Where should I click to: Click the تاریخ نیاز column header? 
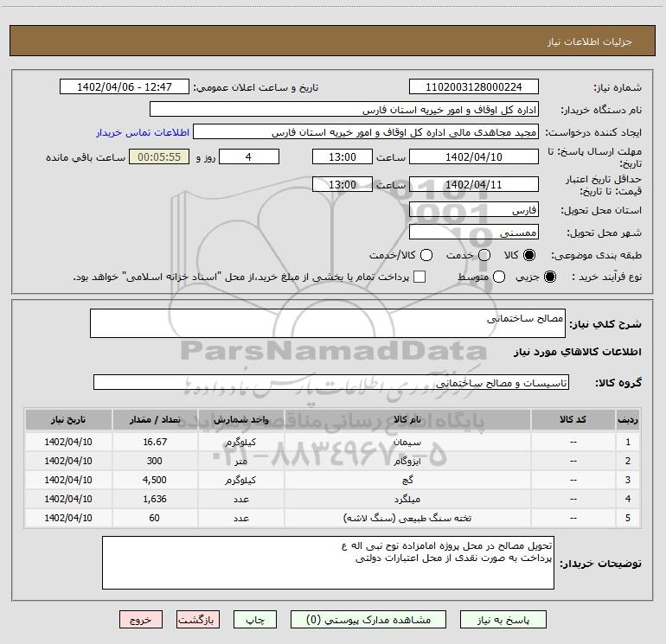click(68, 419)
